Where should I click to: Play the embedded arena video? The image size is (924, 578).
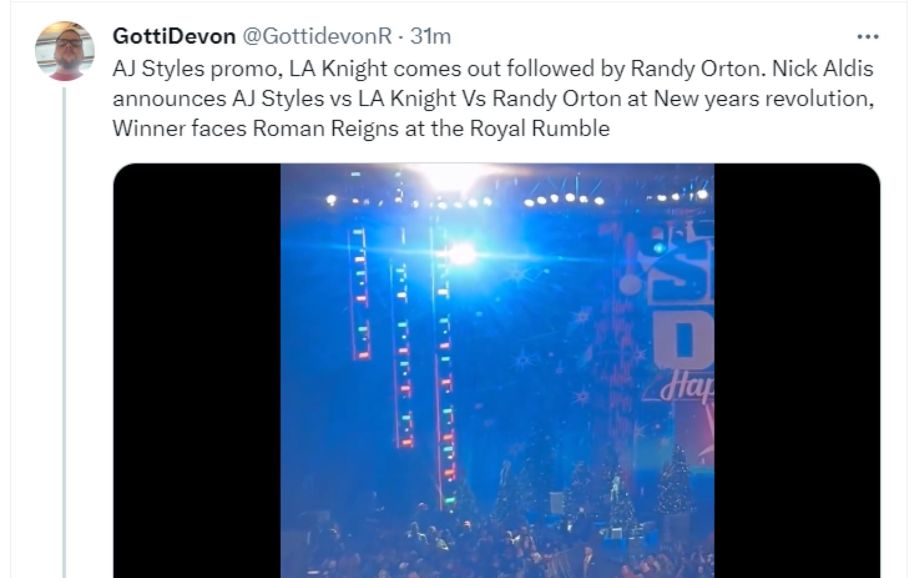coord(497,370)
